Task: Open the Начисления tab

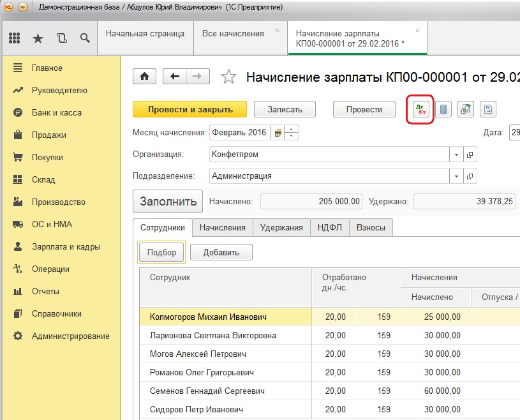Action: pyautogui.click(x=223, y=228)
